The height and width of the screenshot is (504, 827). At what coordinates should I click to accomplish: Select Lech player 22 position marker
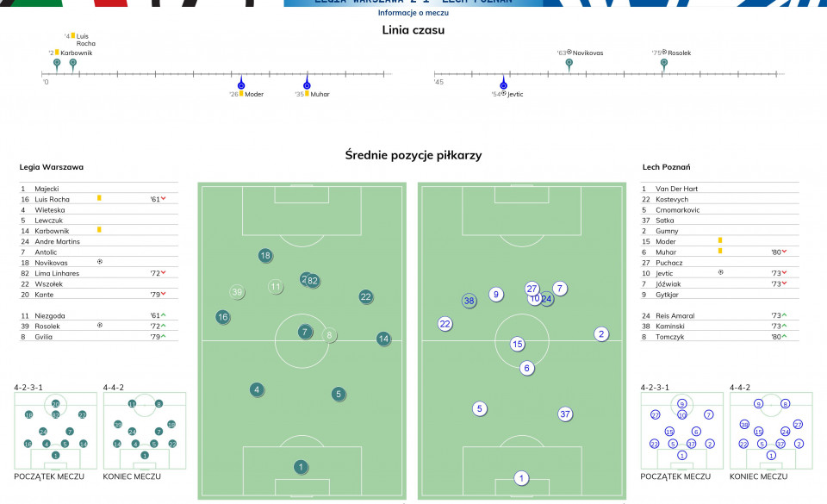[x=445, y=324]
